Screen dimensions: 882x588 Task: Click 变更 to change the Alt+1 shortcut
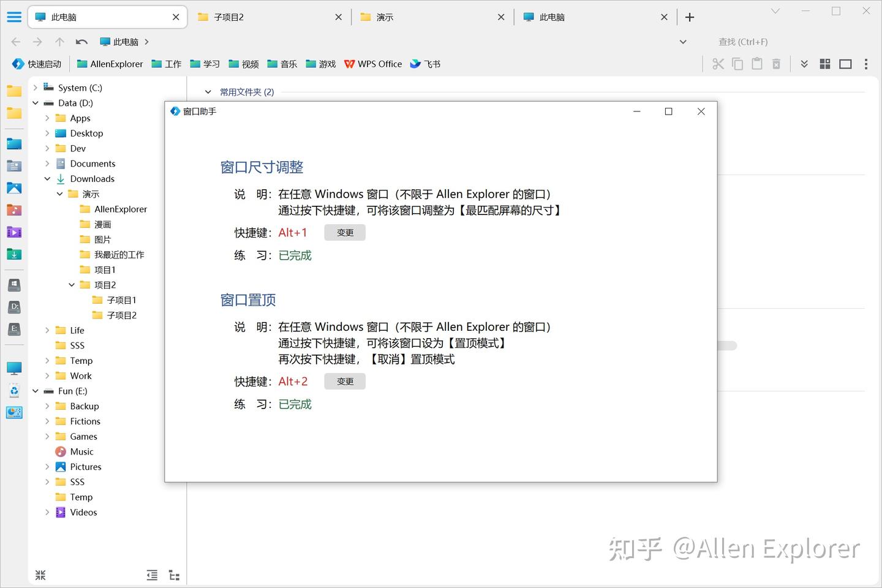coord(344,232)
